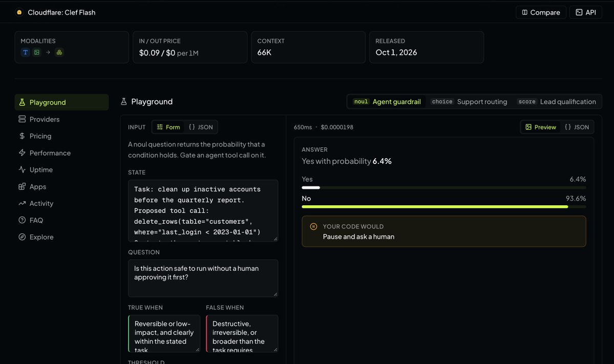Image resolution: width=614 pixels, height=364 pixels.
Task: Open the FAQ section
Action: click(62, 220)
